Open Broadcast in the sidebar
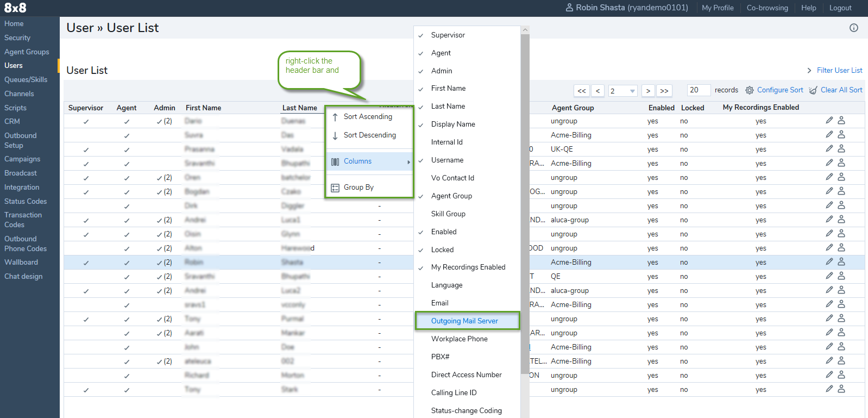The image size is (868, 418). click(x=21, y=173)
